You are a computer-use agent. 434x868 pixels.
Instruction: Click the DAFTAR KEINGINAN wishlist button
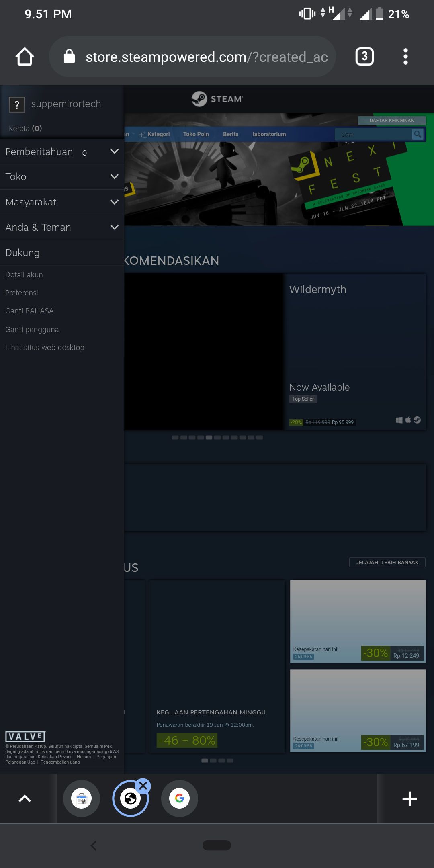point(392,121)
